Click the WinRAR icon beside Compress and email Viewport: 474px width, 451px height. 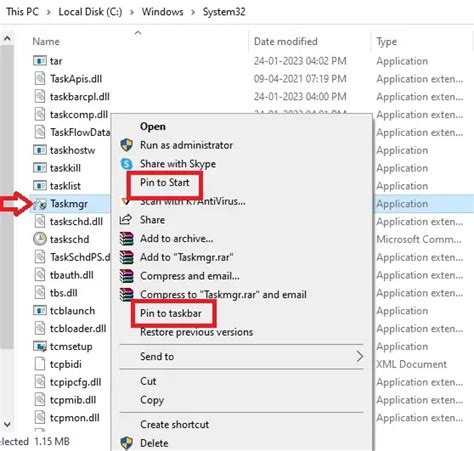pos(126,276)
